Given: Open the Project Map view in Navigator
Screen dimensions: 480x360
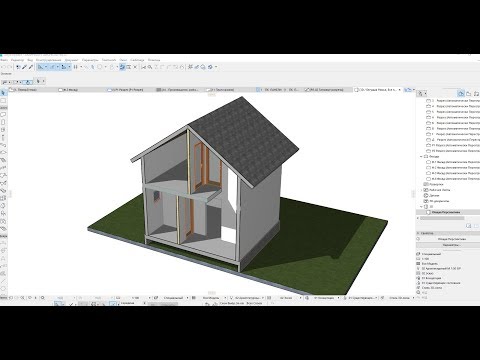Looking at the screenshot, I should click(x=461, y=94).
